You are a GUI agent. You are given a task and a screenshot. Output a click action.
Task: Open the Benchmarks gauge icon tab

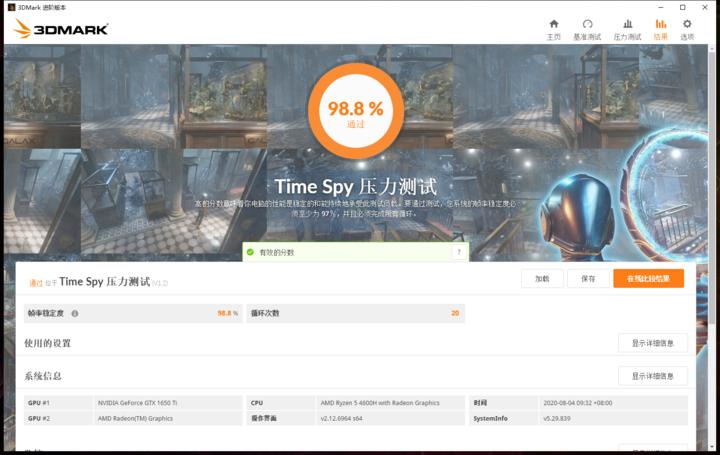(x=587, y=24)
